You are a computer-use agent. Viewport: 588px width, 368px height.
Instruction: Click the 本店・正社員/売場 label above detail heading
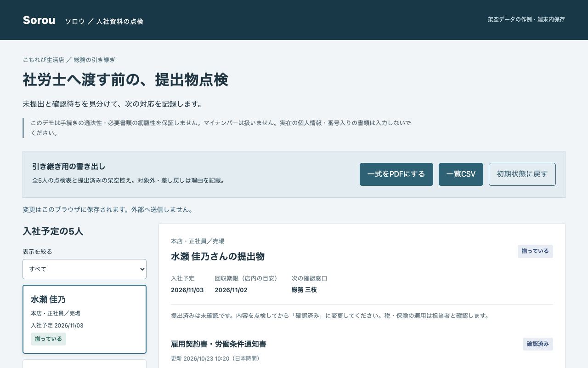tap(198, 241)
